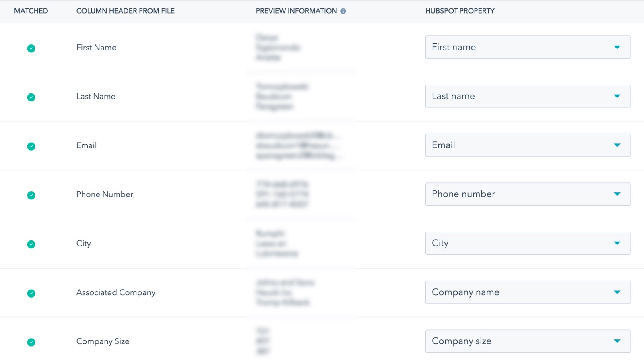
Task: Expand the Company size property dropdown
Action: pyautogui.click(x=527, y=341)
